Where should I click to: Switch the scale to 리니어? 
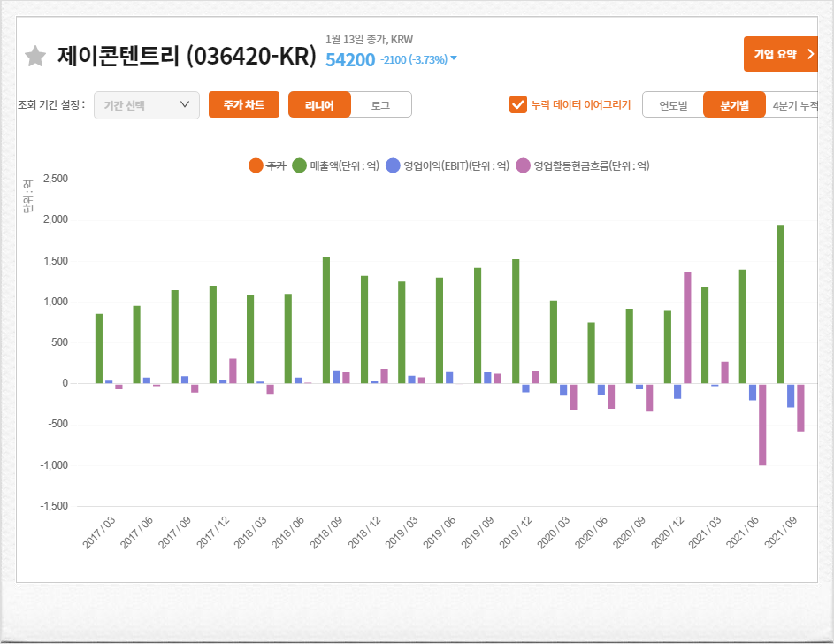click(319, 104)
